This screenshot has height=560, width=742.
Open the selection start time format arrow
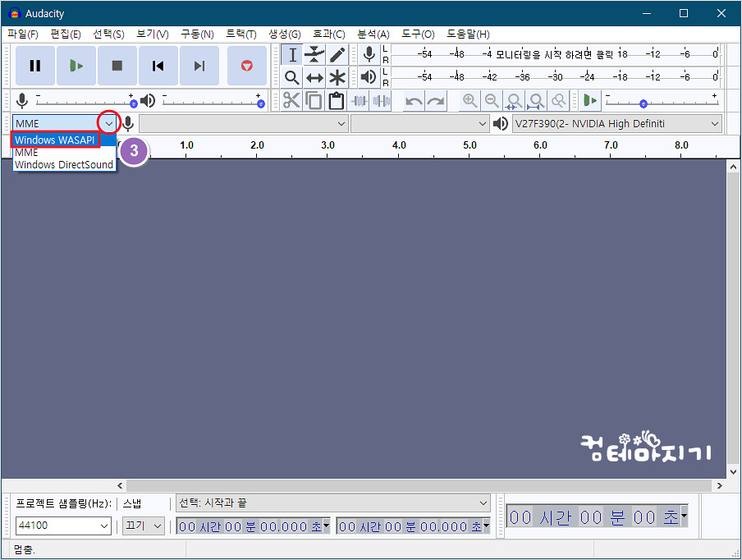click(326, 525)
